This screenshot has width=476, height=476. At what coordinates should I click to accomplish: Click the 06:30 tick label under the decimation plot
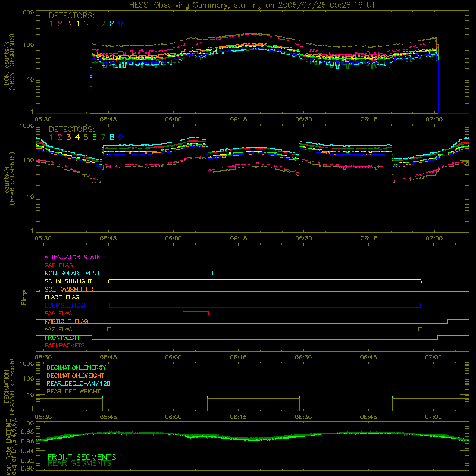(303, 417)
